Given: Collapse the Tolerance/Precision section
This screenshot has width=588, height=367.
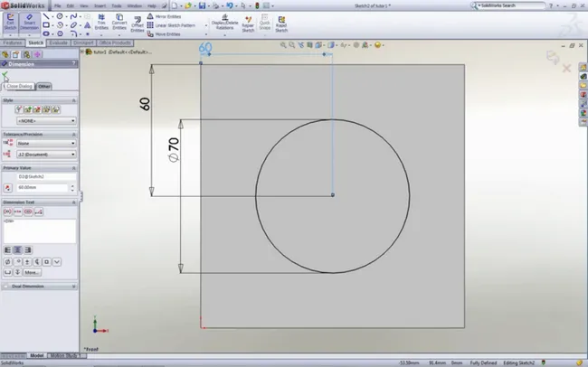Looking at the screenshot, I should 73,134.
